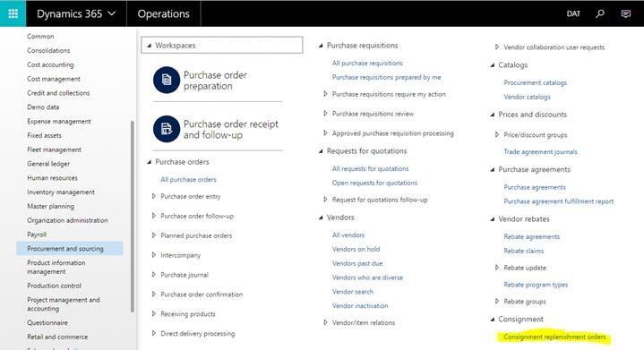This screenshot has width=644, height=350.
Task: Click the search magnifier icon
Action: [600, 13]
